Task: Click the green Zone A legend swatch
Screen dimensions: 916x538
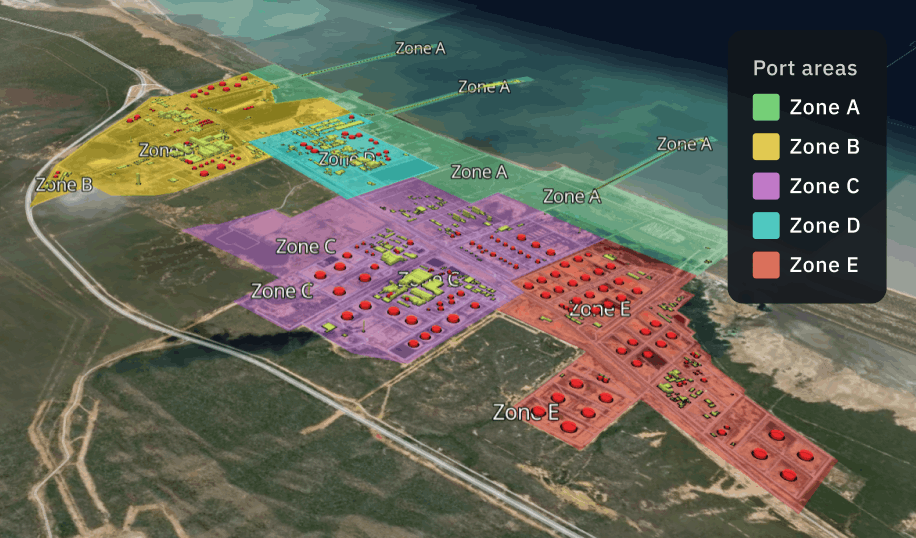Action: (766, 107)
